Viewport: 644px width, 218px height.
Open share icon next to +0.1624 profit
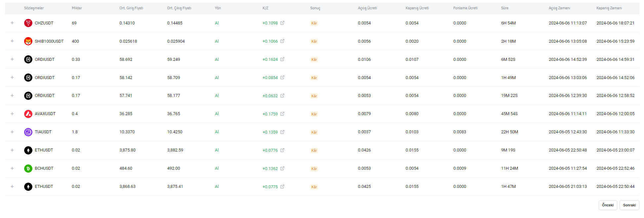282,59
